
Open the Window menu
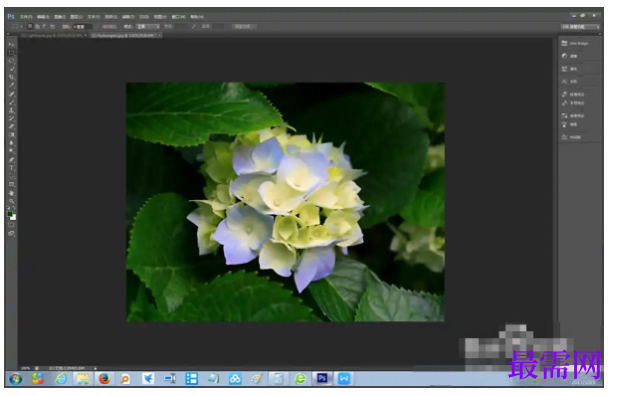[x=179, y=17]
